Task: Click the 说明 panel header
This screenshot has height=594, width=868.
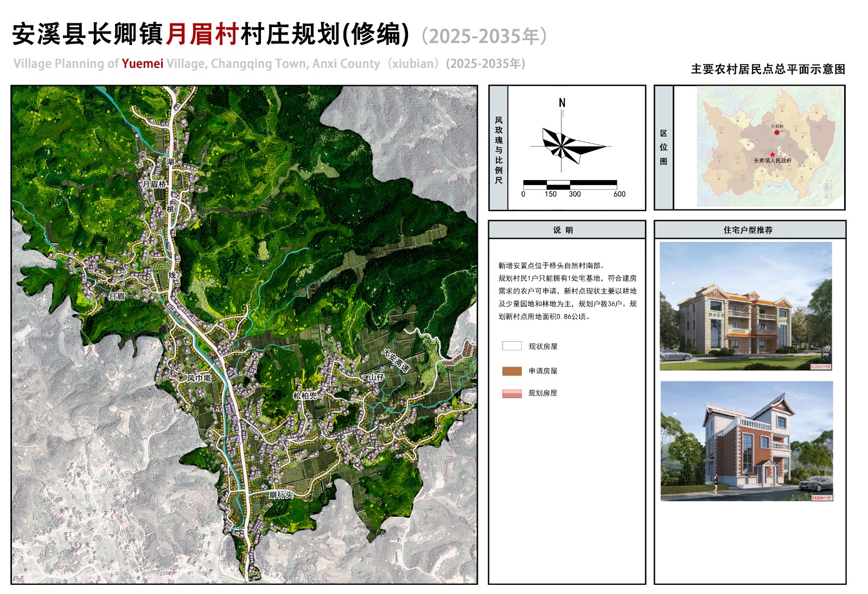Action: 566,230
